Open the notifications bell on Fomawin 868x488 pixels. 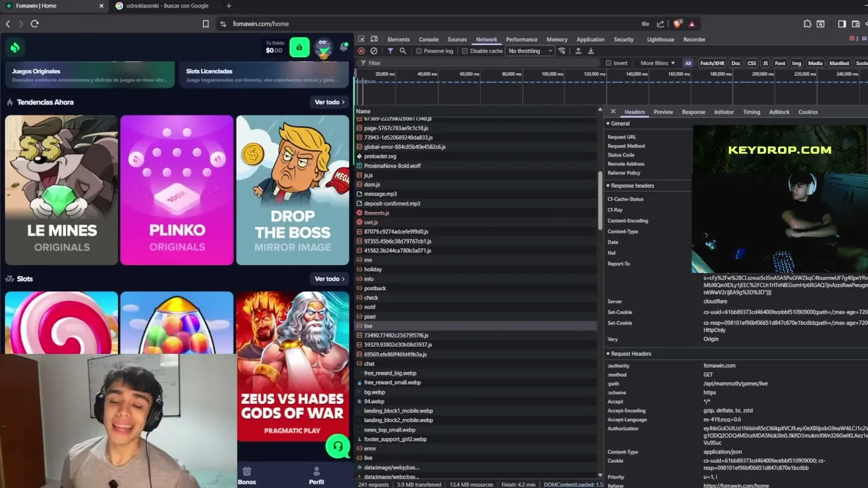point(344,47)
